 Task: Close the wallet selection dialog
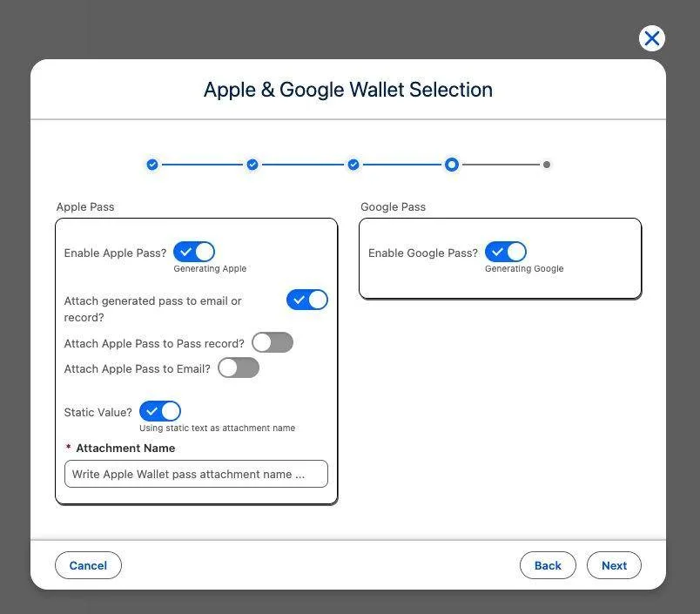click(652, 38)
